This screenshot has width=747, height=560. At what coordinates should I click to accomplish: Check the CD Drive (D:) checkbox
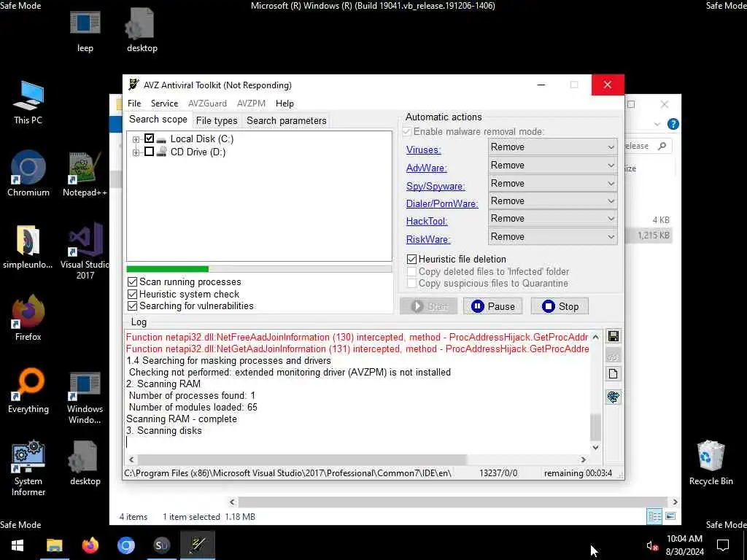pyautogui.click(x=149, y=152)
